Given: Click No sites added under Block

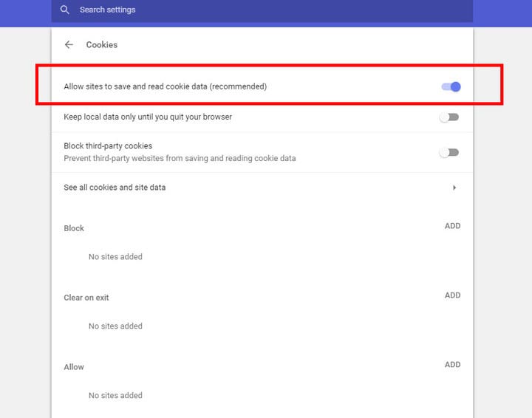Looking at the screenshot, I should tap(115, 256).
